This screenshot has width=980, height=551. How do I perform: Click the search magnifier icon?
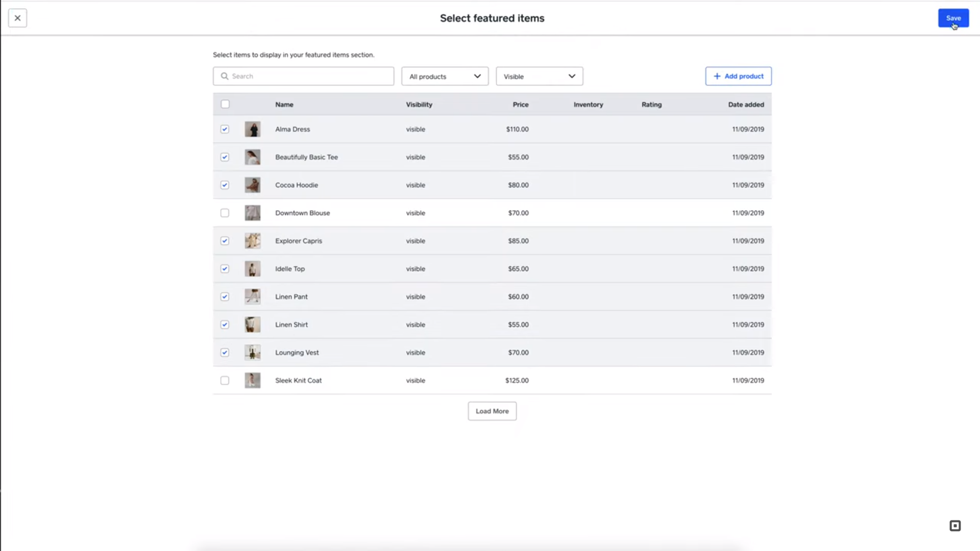(224, 77)
